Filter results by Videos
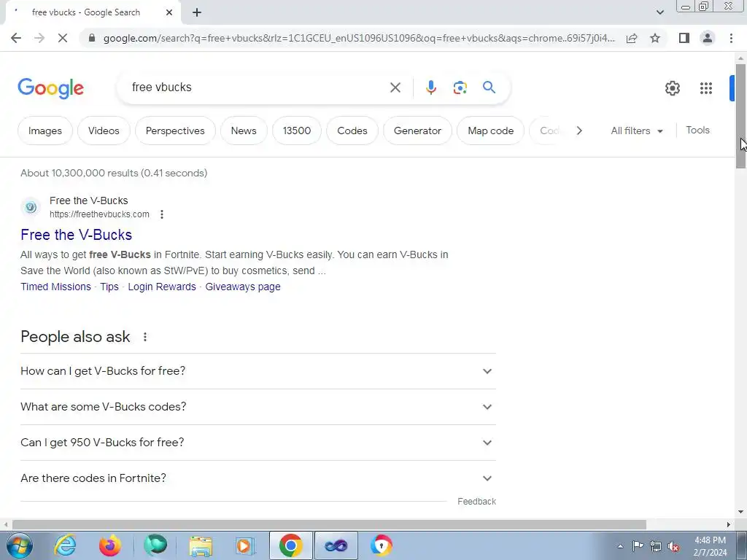This screenshot has width=747, height=560. click(x=104, y=131)
